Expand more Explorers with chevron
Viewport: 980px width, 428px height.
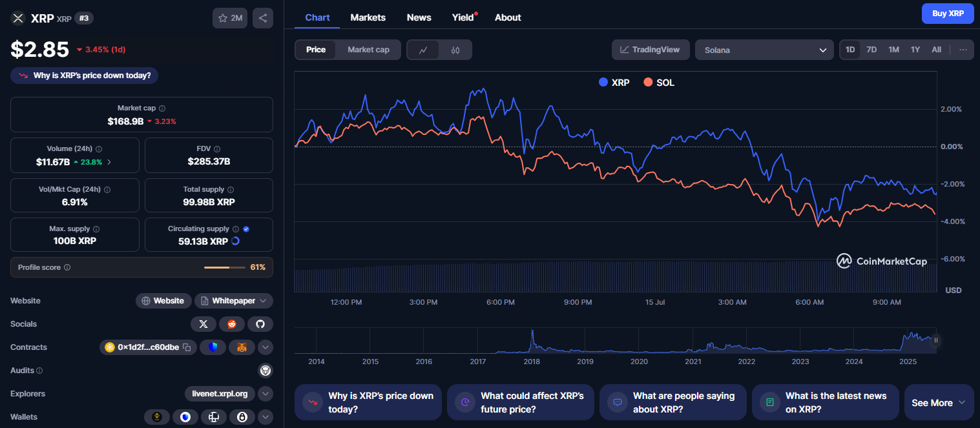point(266,394)
